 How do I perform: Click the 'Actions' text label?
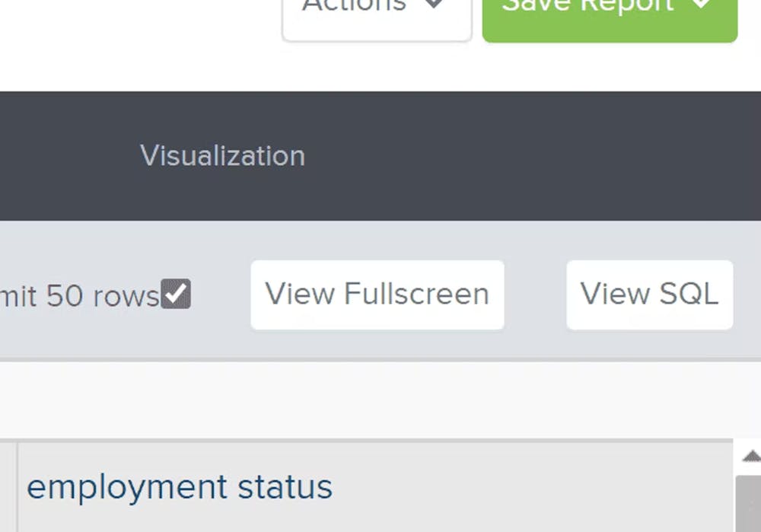coord(354,8)
